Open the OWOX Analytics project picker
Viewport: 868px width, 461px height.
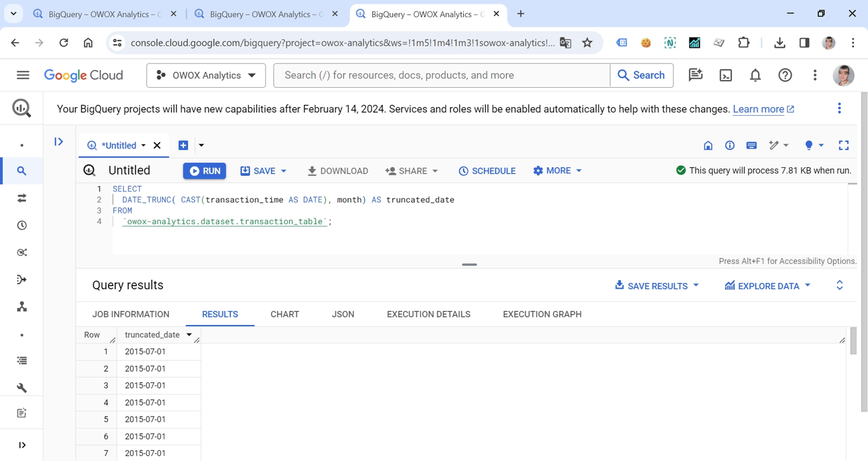206,75
